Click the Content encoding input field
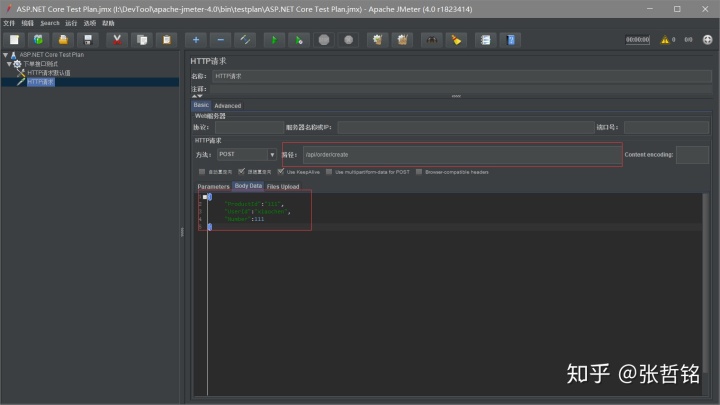The height and width of the screenshot is (405, 720). (692, 155)
